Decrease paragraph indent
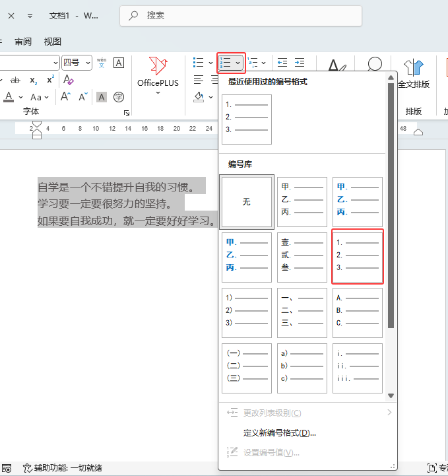Screen dimensions: 448x476 coord(282,62)
